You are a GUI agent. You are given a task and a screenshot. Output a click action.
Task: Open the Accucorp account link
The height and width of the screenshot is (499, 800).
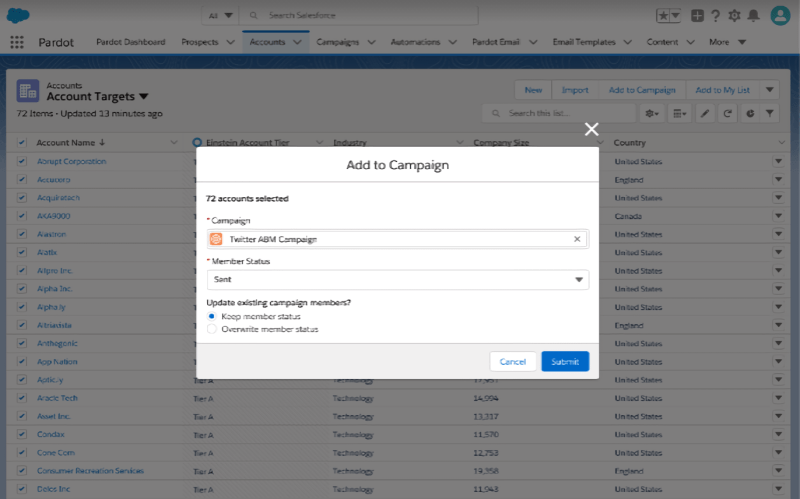click(54, 180)
